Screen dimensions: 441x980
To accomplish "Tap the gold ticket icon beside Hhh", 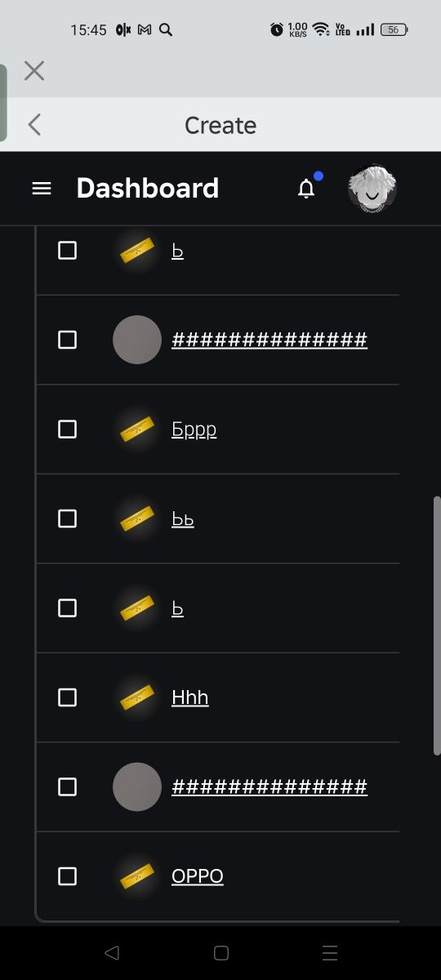I will 137,697.
